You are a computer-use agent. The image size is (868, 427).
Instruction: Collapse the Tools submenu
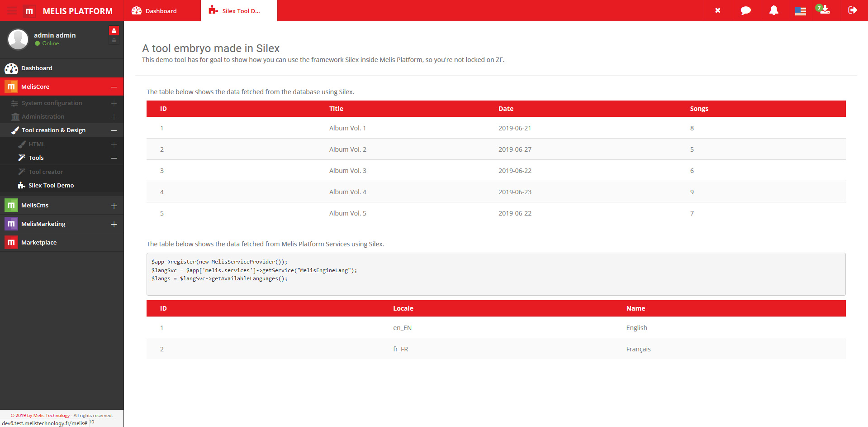(x=114, y=158)
